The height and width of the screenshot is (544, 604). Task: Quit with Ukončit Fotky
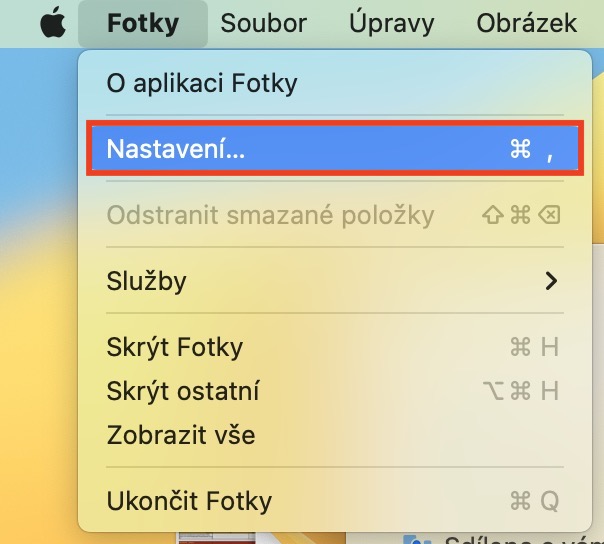tap(189, 501)
